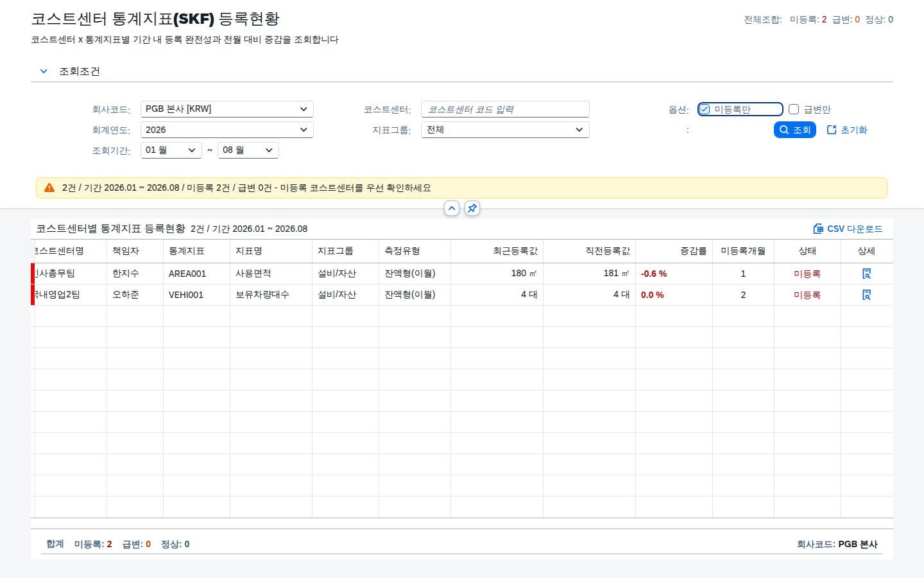Click the 증감률 column header
This screenshot has width=924, height=578.
point(674,251)
